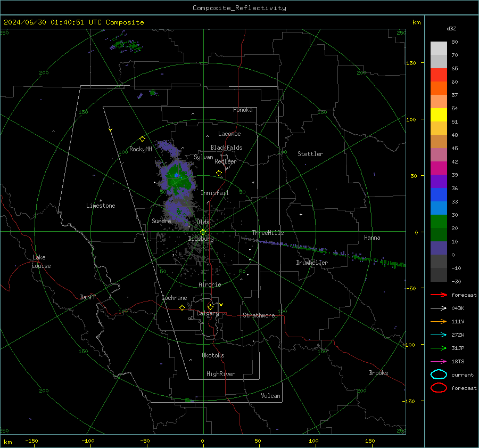The image size is (479, 448).
Task: Click the Airdrie label
Action: coord(210,284)
